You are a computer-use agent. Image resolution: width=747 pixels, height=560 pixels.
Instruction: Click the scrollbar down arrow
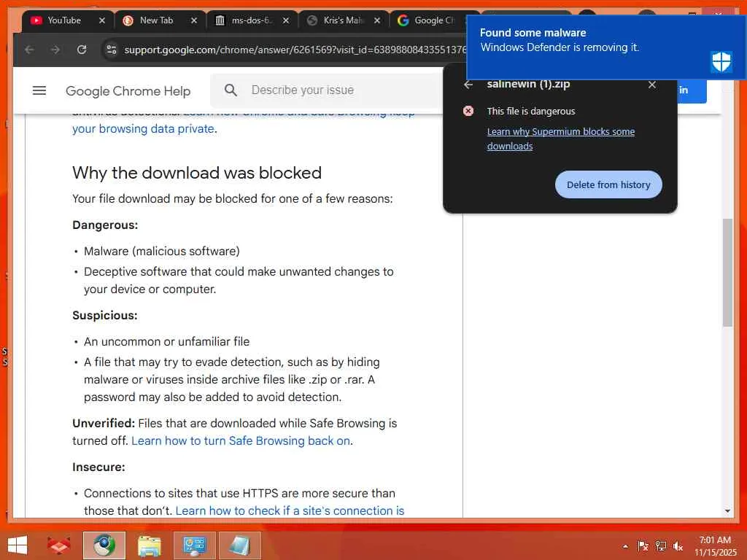coord(727,511)
